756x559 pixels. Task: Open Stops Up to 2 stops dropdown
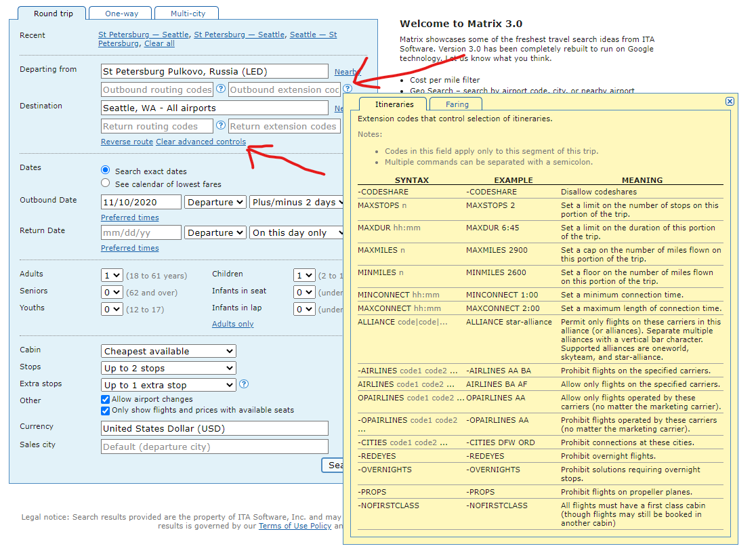click(169, 368)
